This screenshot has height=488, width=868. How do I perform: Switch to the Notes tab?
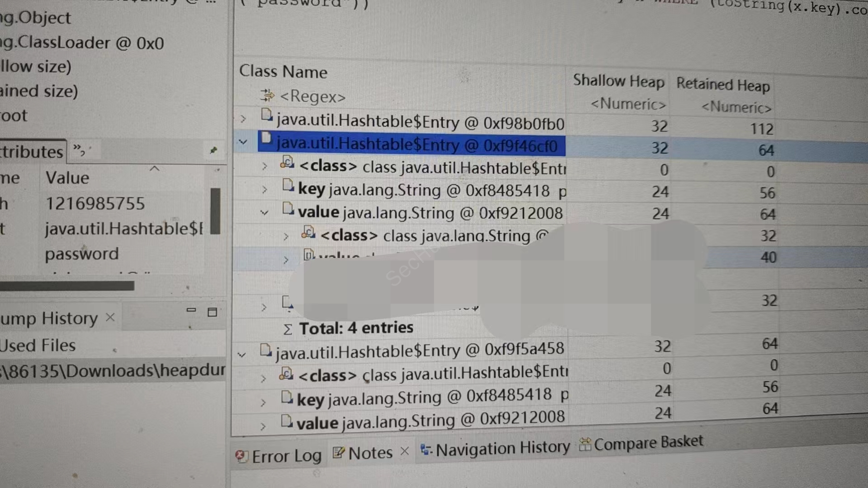pos(370,453)
